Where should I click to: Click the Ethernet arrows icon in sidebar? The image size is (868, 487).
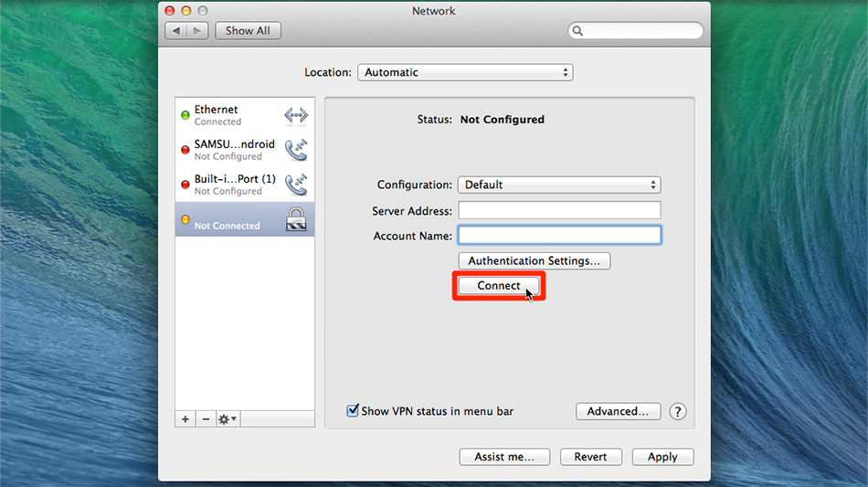[x=296, y=115]
